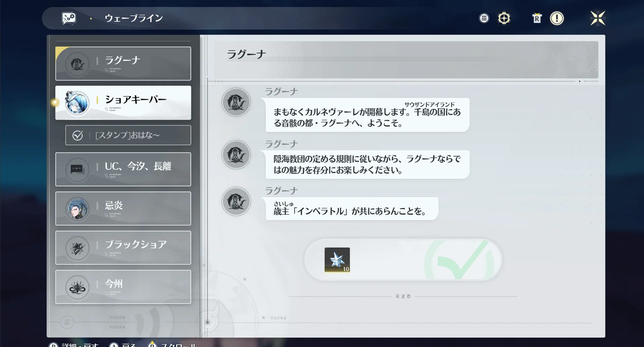644x347 pixels.
Task: Open the chat message icon in the header
Action: 69,18
